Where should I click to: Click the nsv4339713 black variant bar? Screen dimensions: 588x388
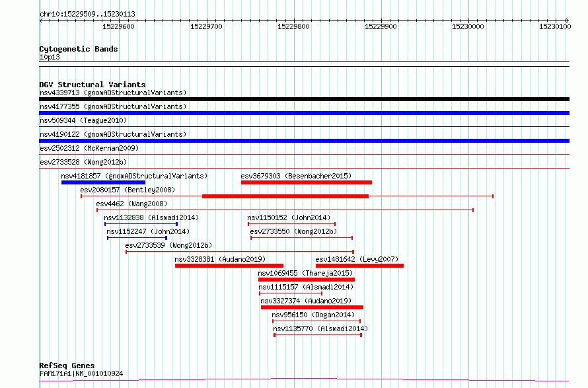[x=304, y=99]
